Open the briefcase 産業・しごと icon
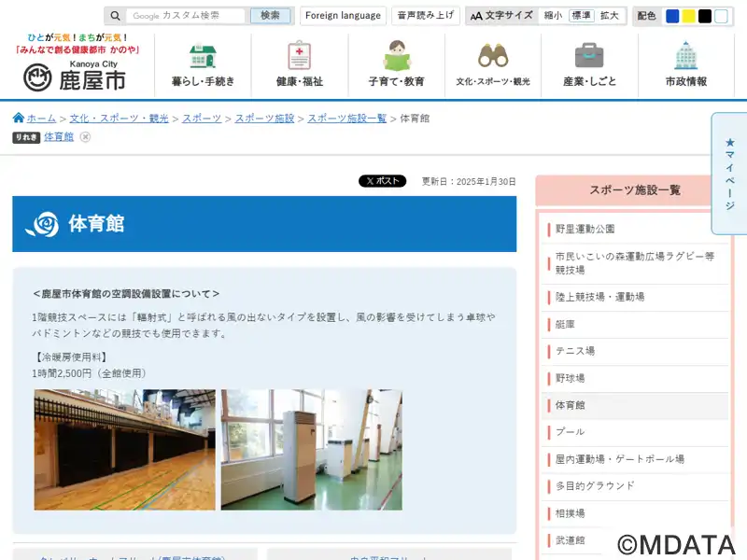Viewport: 747px width, 560px height. pyautogui.click(x=589, y=56)
